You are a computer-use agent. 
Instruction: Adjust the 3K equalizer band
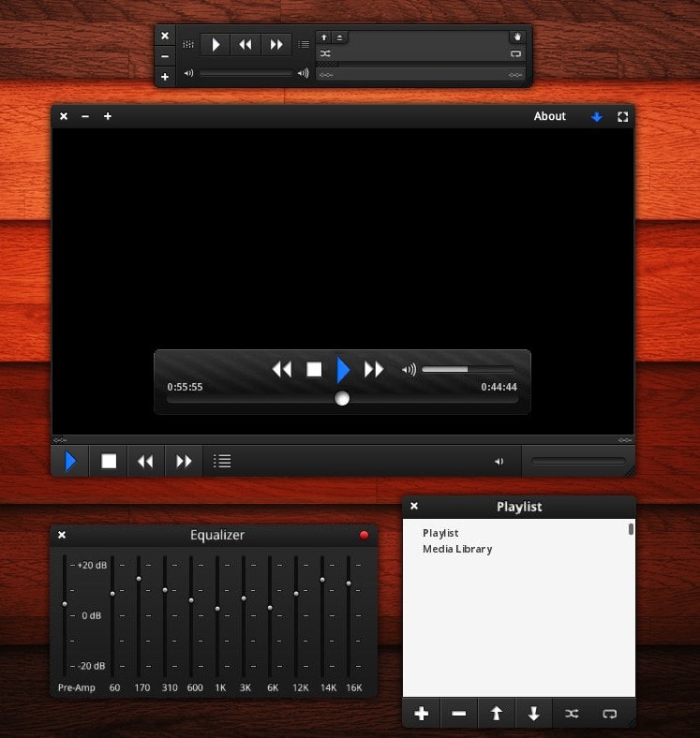tap(244, 598)
